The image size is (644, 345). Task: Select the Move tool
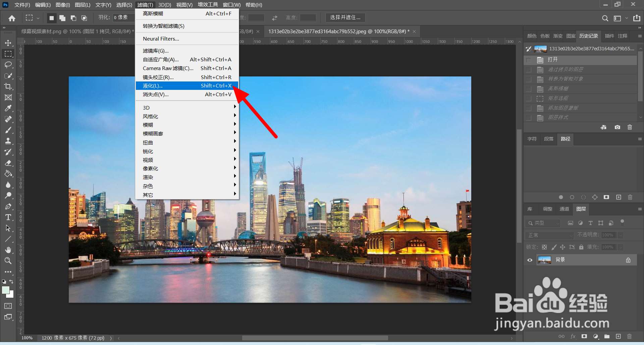8,43
